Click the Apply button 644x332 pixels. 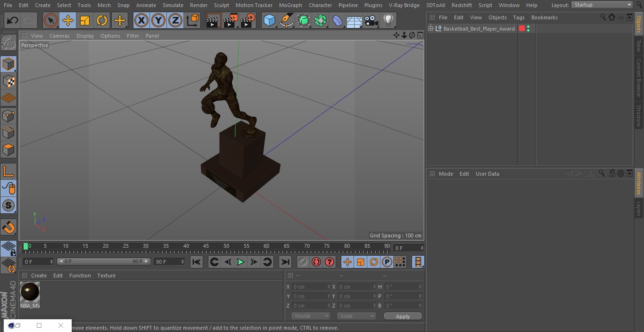(403, 316)
